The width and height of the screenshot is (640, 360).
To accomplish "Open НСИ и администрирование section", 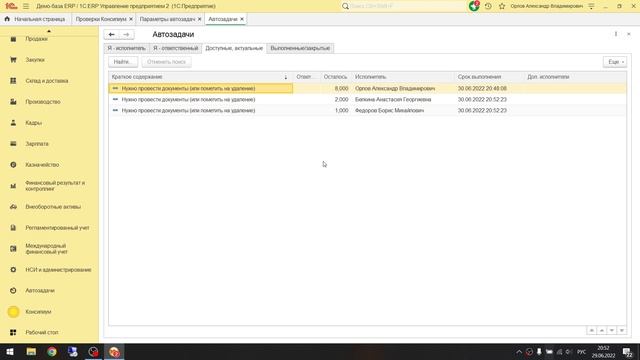I will (58, 270).
